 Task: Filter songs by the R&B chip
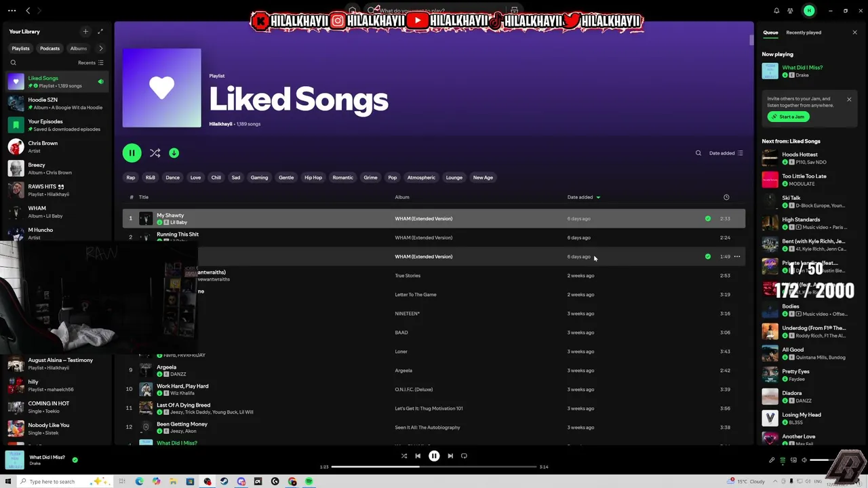coord(151,178)
